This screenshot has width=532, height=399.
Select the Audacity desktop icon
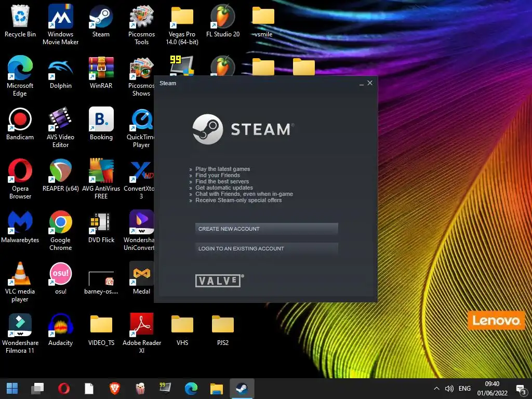pos(60,330)
